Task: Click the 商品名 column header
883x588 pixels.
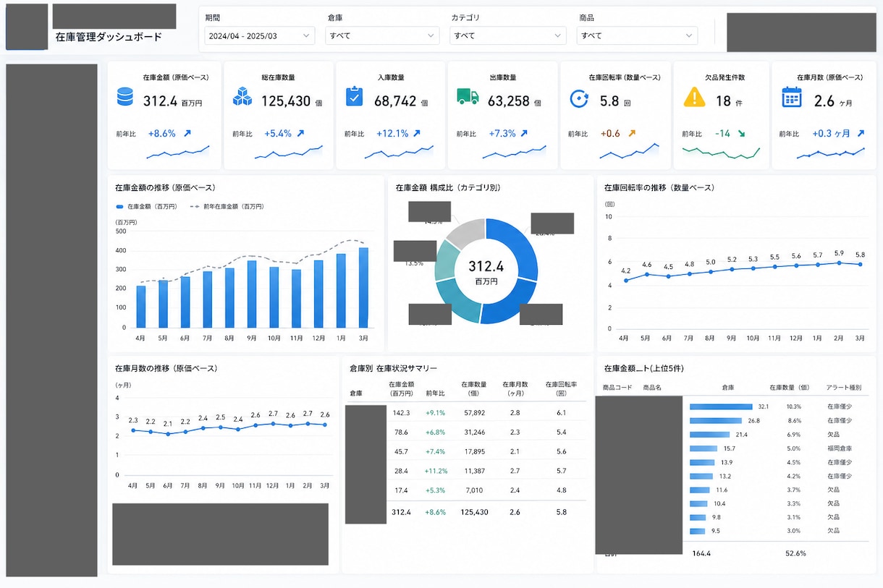Action: point(652,388)
